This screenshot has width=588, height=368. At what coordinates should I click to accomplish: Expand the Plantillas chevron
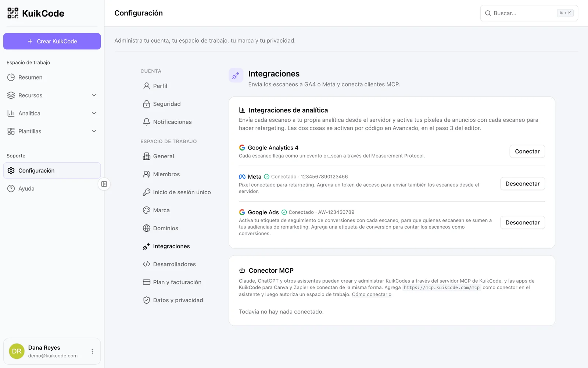coord(94,131)
